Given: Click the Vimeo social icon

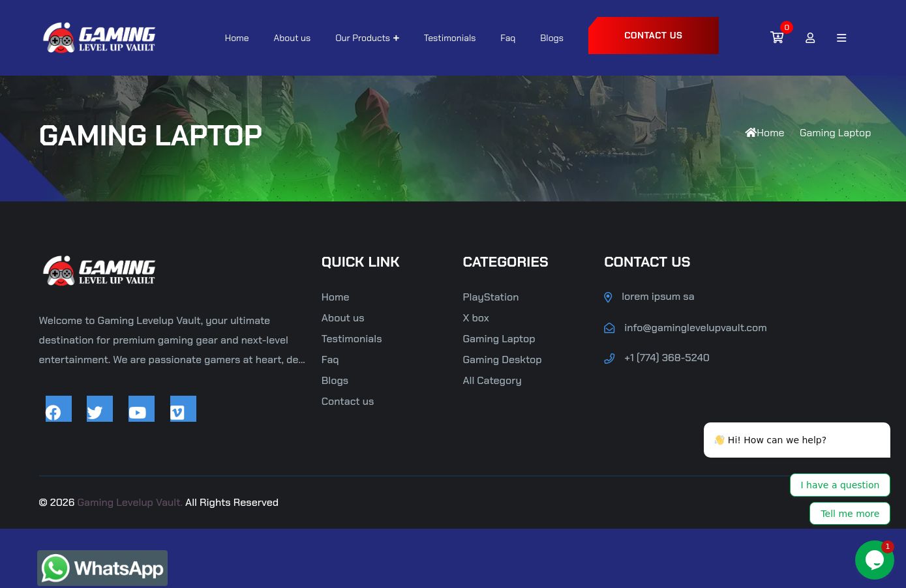Looking at the screenshot, I should tap(183, 409).
